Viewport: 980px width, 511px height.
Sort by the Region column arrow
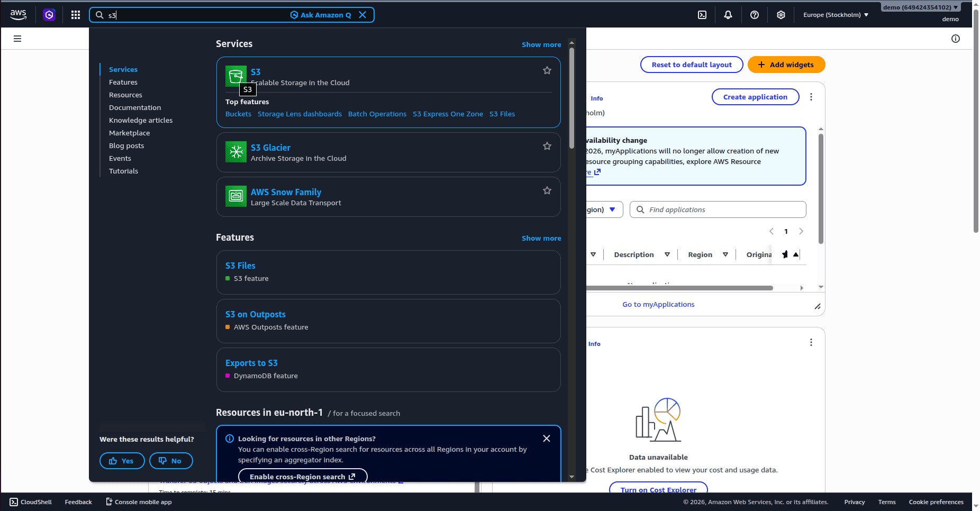(725, 254)
